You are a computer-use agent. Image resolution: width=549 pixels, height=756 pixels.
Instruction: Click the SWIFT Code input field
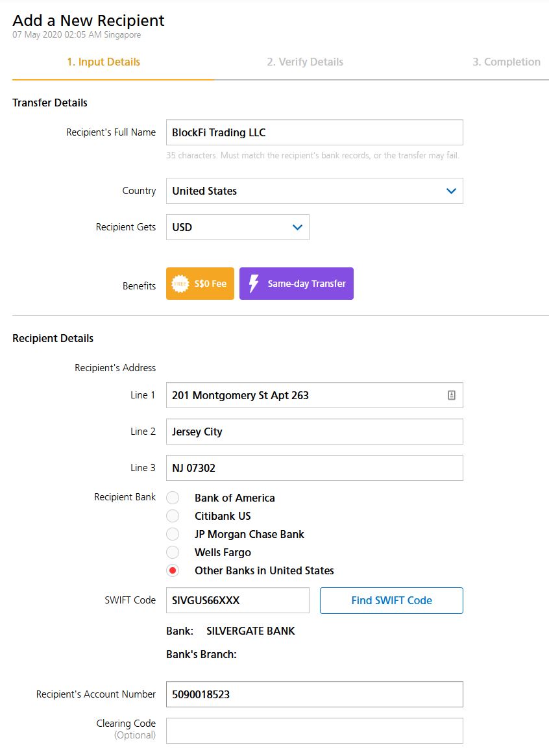click(x=238, y=600)
